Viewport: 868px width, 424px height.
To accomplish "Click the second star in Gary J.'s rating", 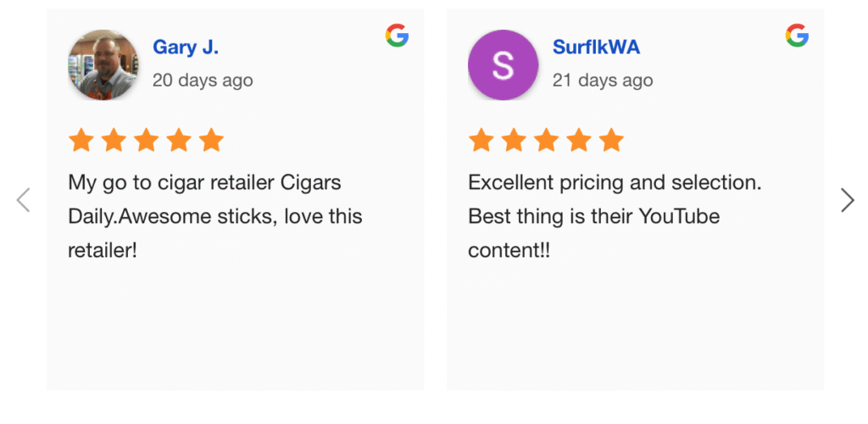I will pos(114,140).
